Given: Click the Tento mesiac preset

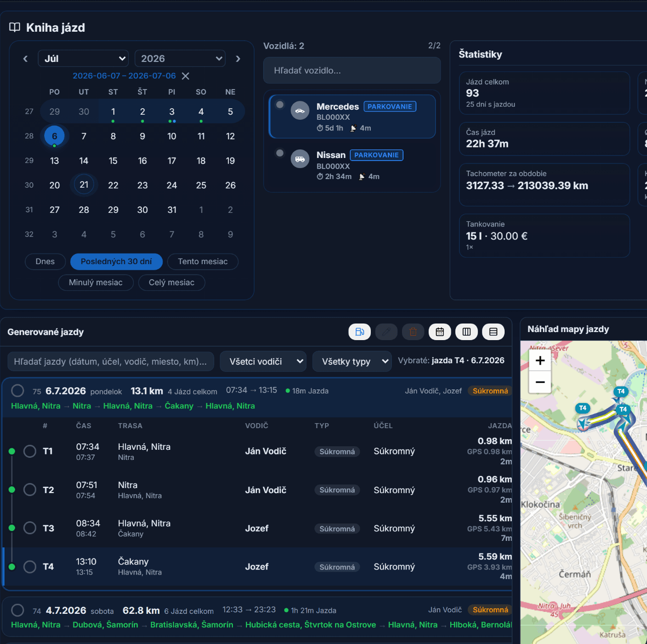Looking at the screenshot, I should point(203,262).
